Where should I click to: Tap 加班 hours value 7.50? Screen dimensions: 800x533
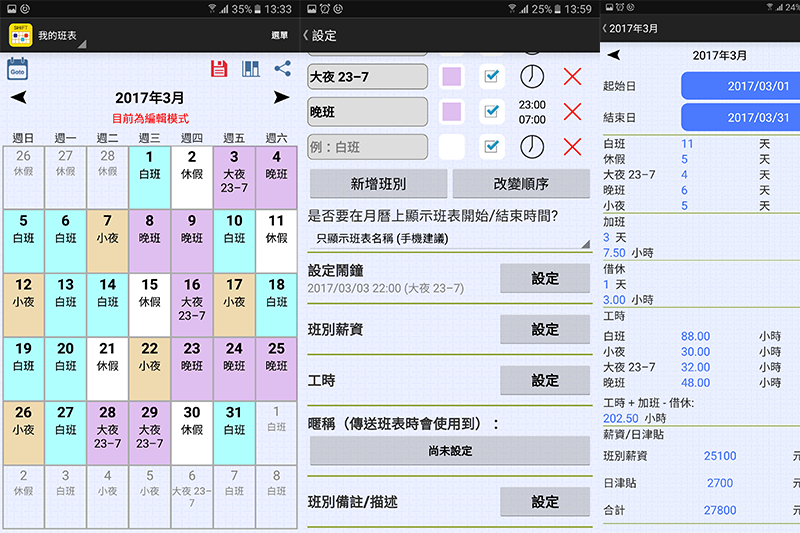pyautogui.click(x=614, y=253)
